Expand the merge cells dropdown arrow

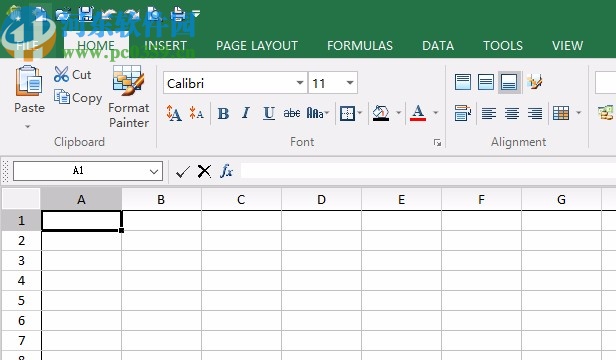tap(578, 113)
